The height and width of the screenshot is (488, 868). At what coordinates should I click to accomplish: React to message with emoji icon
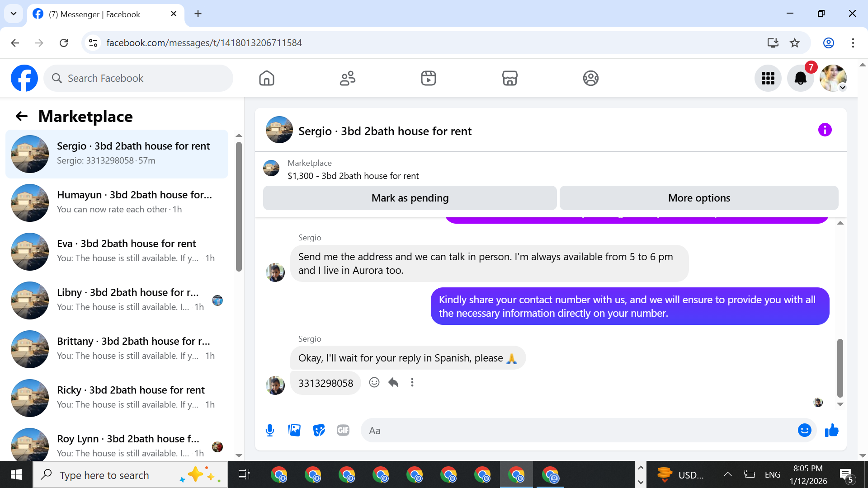pyautogui.click(x=374, y=383)
